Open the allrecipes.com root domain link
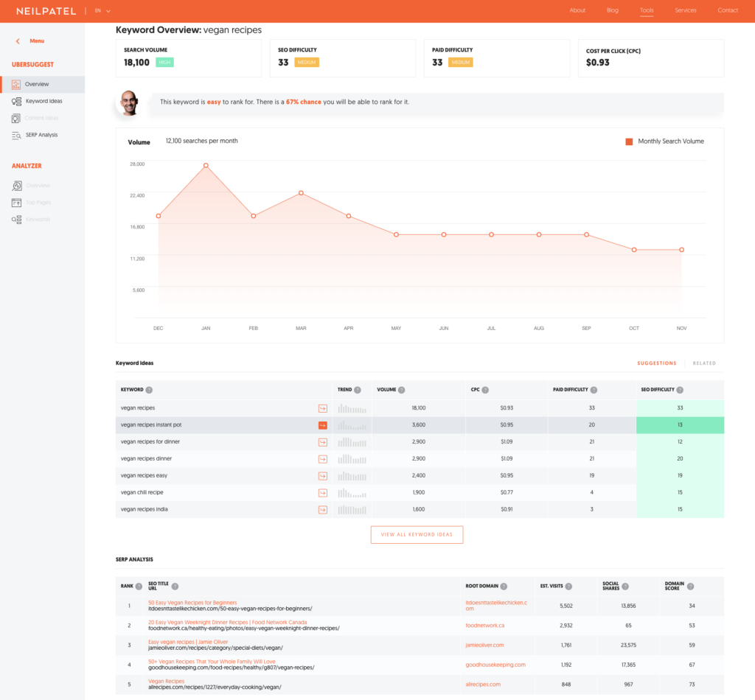The image size is (755, 700). coord(483,685)
